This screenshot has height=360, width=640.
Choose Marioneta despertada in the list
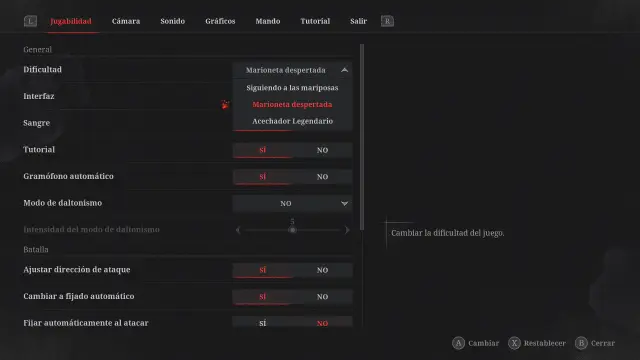click(292, 104)
